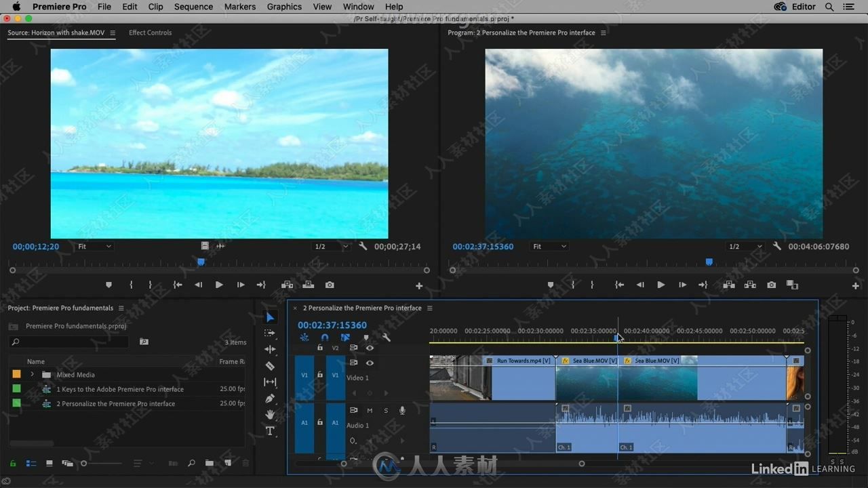This screenshot has width=868, height=488.
Task: Play the Program monitor sequence
Action: (660, 285)
